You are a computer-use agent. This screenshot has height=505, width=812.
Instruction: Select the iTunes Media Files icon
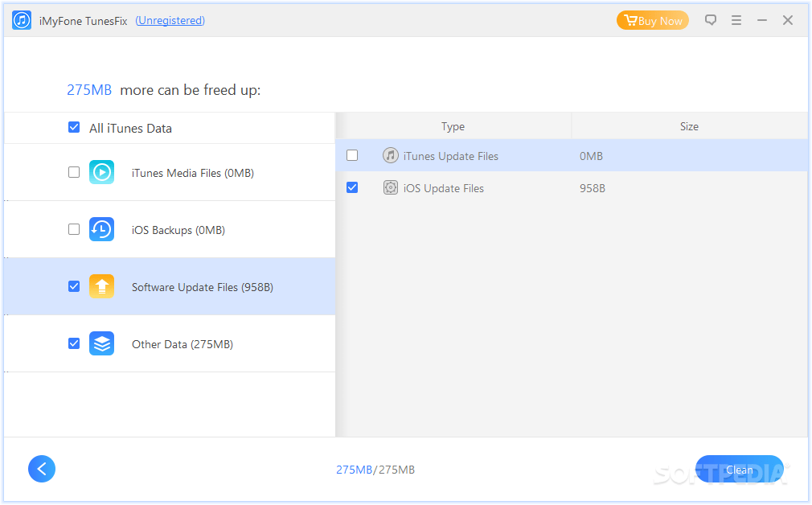coord(101,172)
